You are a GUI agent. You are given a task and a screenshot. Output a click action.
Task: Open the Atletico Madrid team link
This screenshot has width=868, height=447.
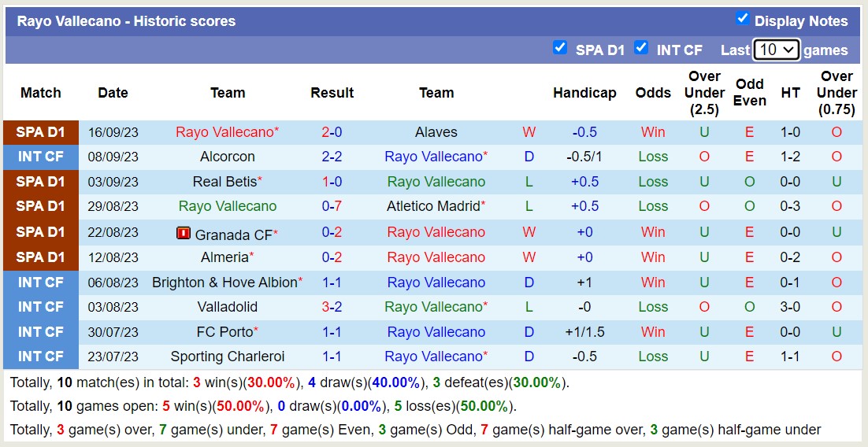(433, 206)
